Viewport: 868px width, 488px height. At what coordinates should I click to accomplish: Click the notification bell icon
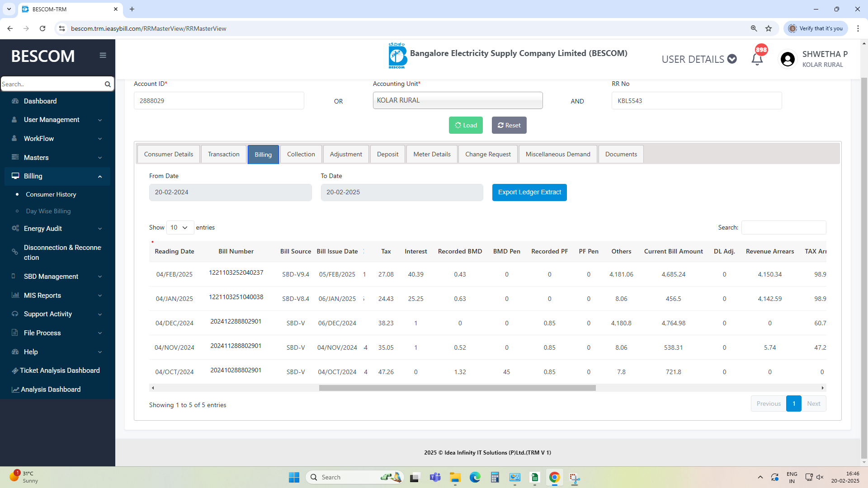click(757, 59)
